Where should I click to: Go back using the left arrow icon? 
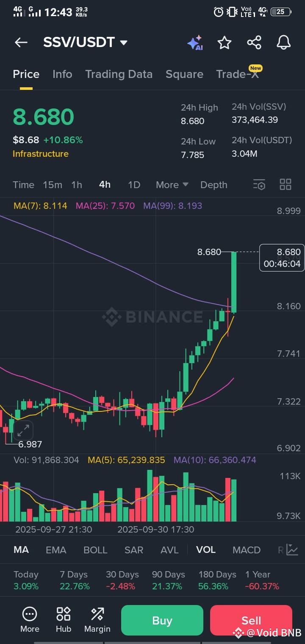(x=21, y=42)
